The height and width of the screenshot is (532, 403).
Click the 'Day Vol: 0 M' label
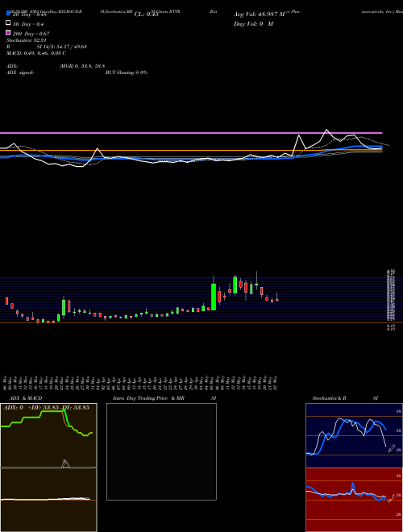pyautogui.click(x=253, y=23)
